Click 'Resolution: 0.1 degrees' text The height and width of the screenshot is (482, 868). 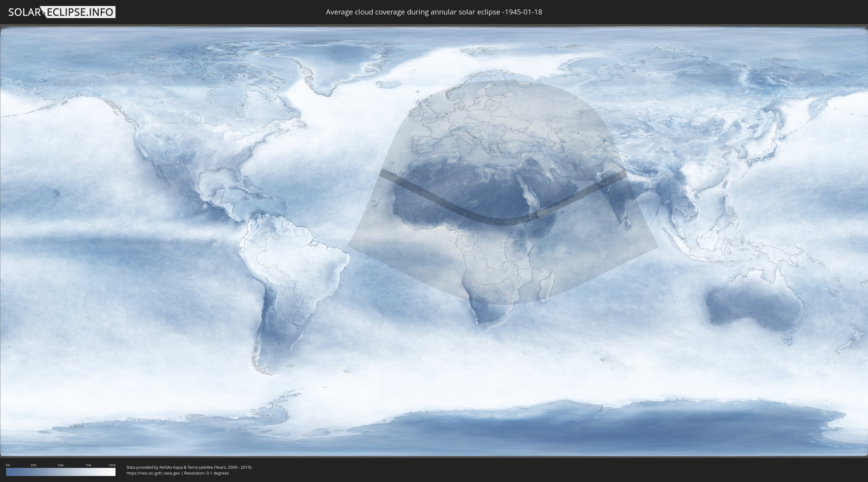(x=206, y=473)
